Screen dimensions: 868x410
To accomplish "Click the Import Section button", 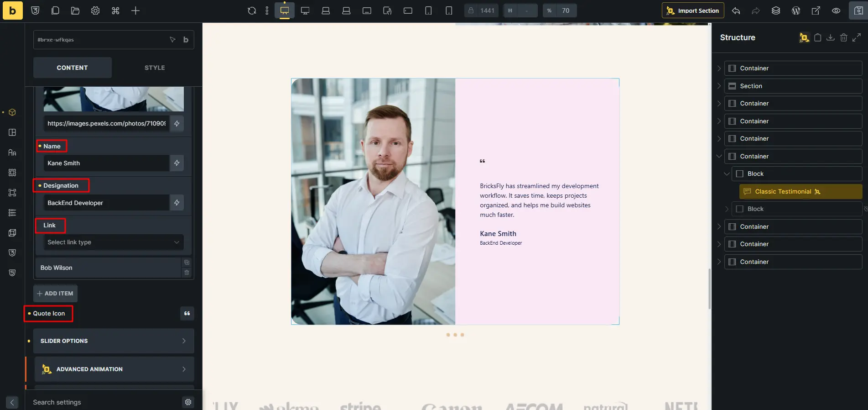I will (x=693, y=11).
